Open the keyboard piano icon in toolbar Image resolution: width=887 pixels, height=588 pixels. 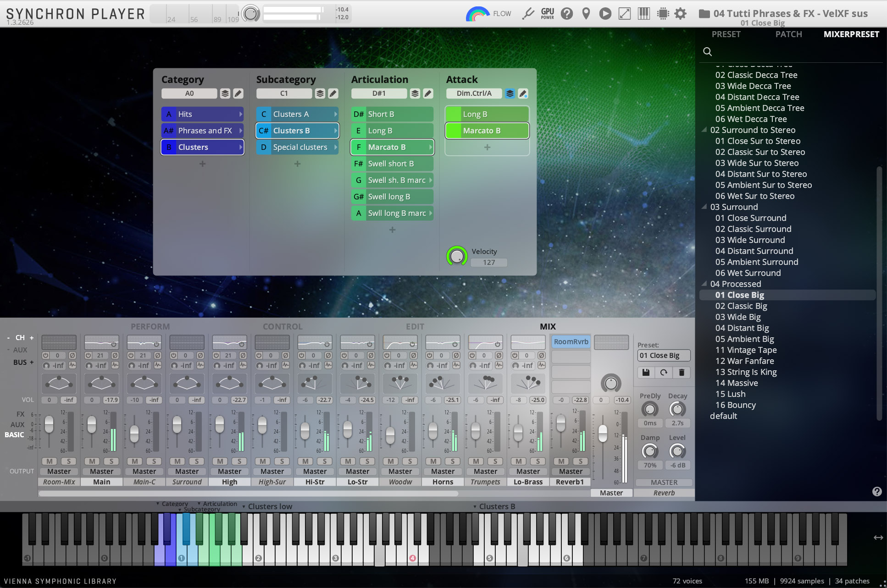tap(643, 14)
